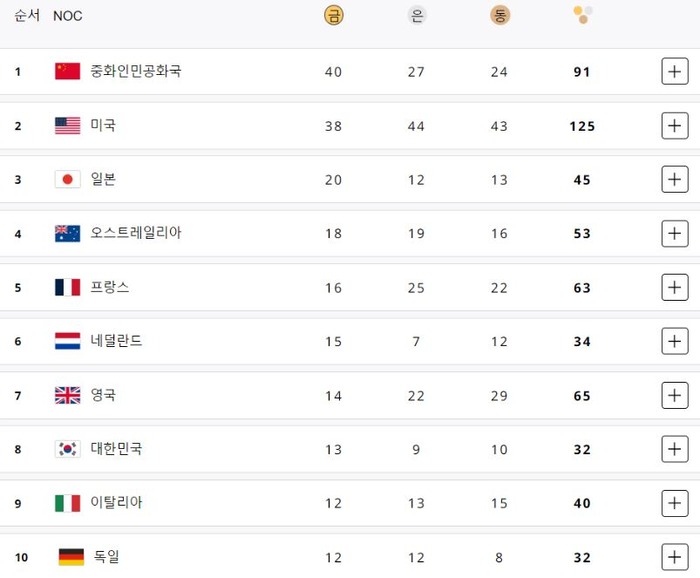Open the 오스트레일리아 country name link
The height and width of the screenshot is (578, 700).
(x=136, y=233)
